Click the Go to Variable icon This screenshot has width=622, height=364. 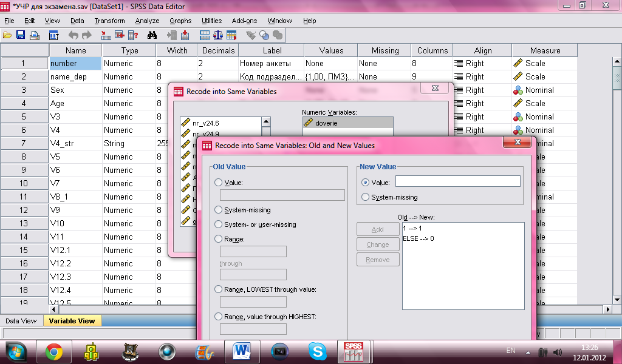(x=120, y=35)
